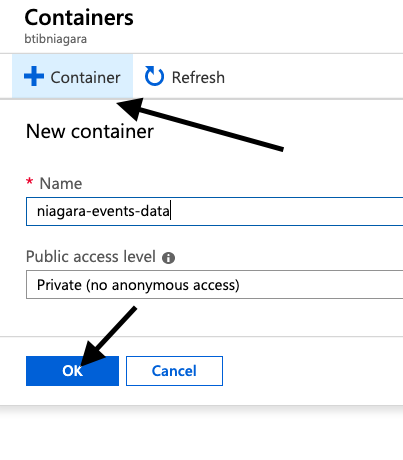The image size is (403, 460).
Task: Click the New container heading
Action: pos(90,131)
